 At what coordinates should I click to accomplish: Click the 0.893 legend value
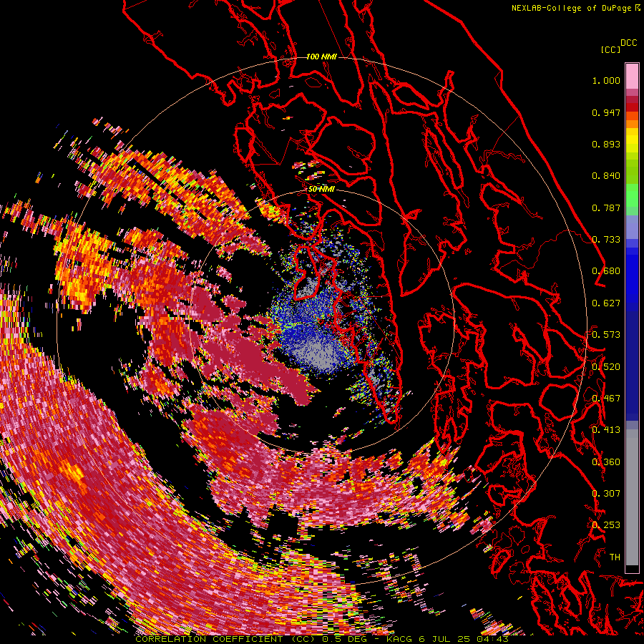pos(606,144)
